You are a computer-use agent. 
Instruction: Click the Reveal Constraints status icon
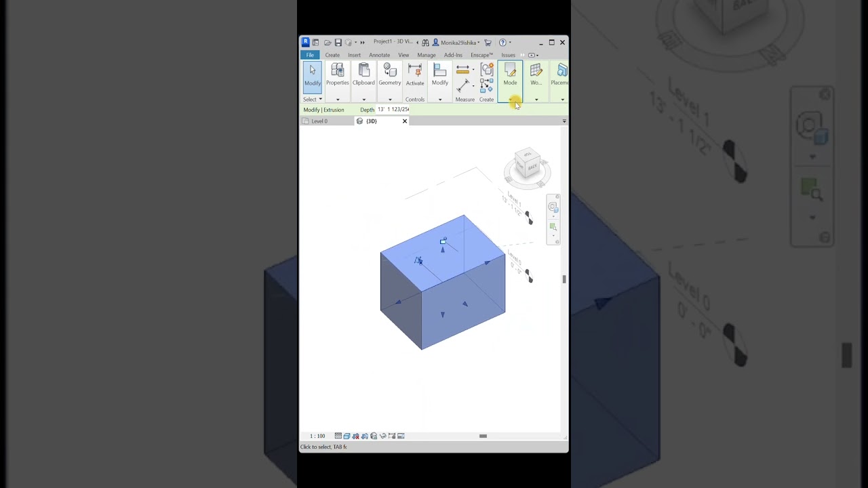[x=392, y=436]
